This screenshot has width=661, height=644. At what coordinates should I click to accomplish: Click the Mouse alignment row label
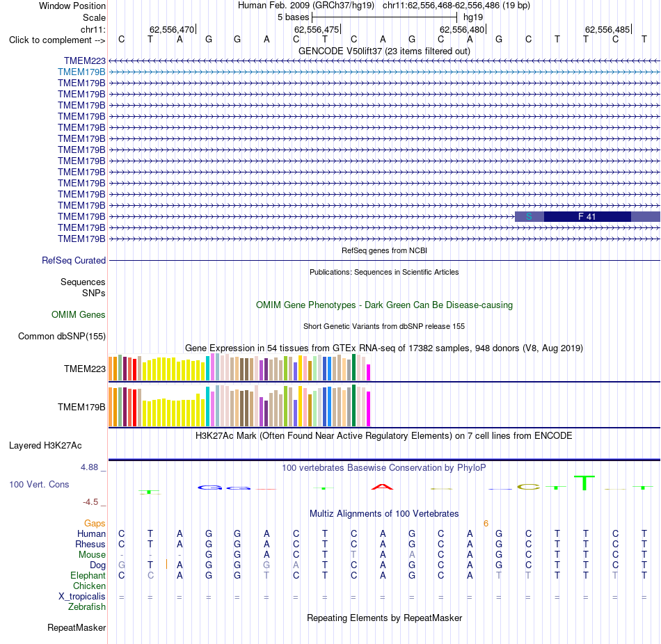pos(92,555)
